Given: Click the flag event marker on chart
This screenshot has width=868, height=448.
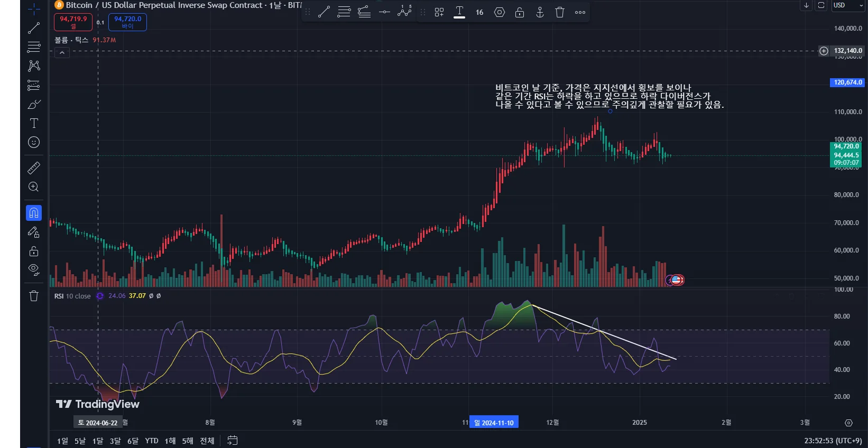Looking at the screenshot, I should (676, 280).
